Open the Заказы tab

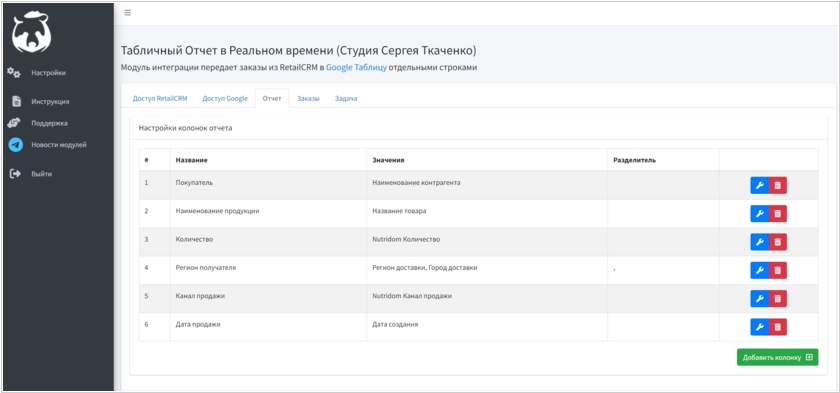point(308,99)
